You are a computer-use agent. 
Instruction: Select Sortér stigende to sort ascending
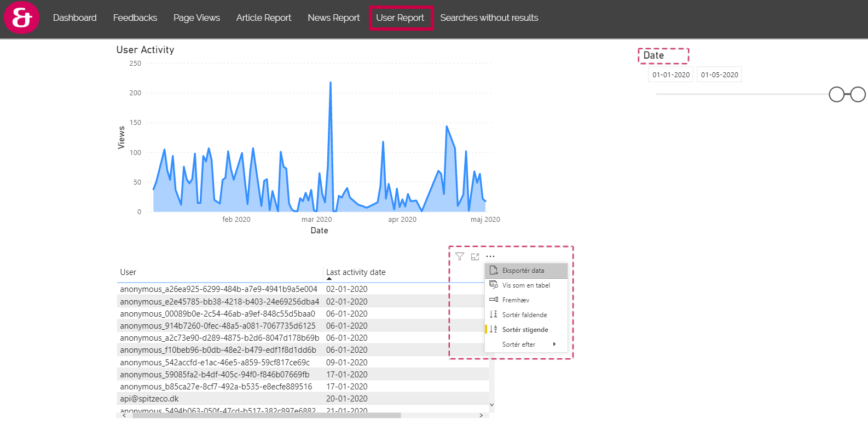pos(525,330)
